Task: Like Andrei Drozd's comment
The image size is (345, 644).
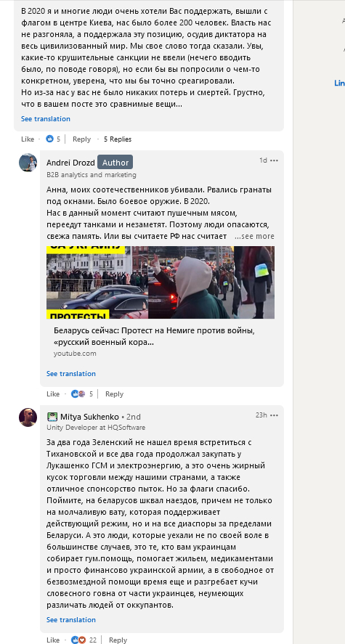Action: [x=53, y=394]
